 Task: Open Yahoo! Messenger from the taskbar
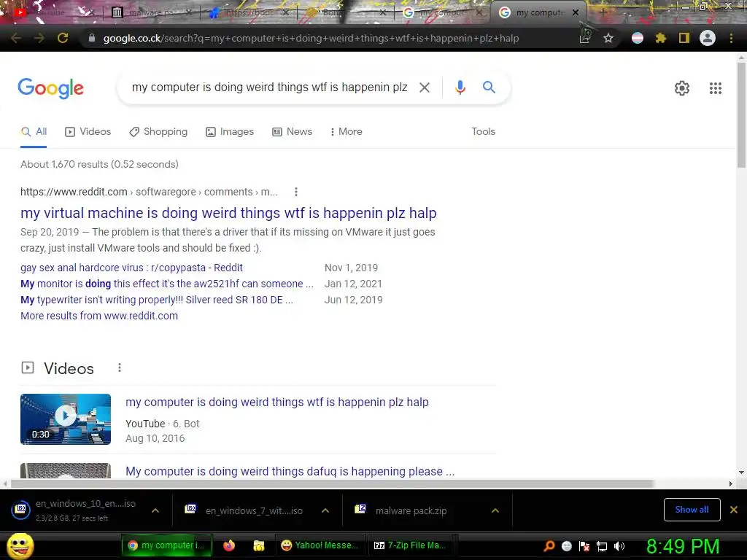pyautogui.click(x=320, y=545)
